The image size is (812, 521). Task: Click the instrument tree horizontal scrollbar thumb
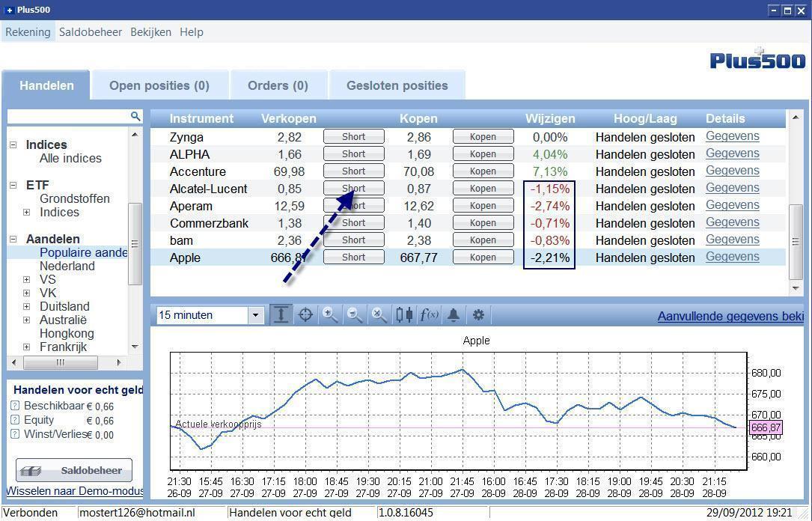[x=61, y=362]
